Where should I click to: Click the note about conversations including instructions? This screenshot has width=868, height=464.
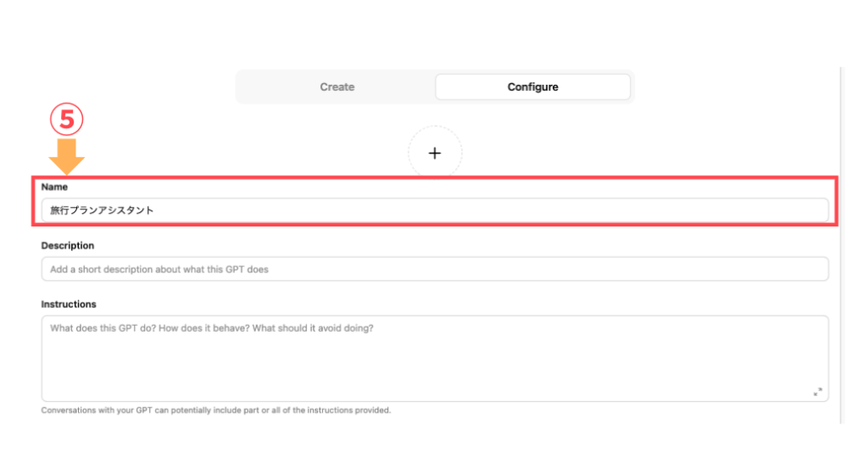(216, 411)
